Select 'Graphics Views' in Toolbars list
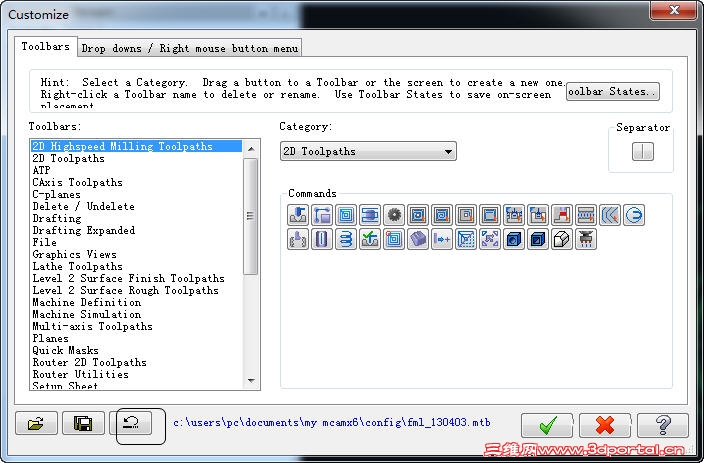Viewport: 704px width, 463px height. pos(137,255)
